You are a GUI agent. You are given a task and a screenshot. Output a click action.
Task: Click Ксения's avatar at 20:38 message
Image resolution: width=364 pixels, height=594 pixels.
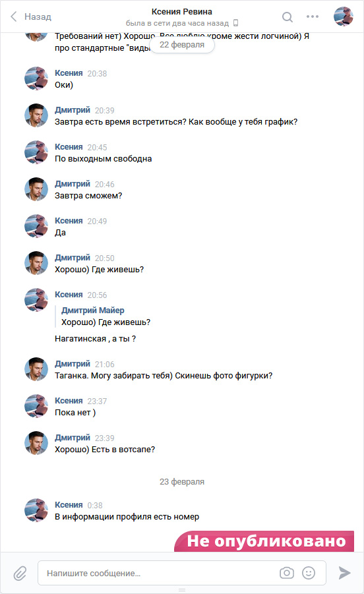(36, 78)
